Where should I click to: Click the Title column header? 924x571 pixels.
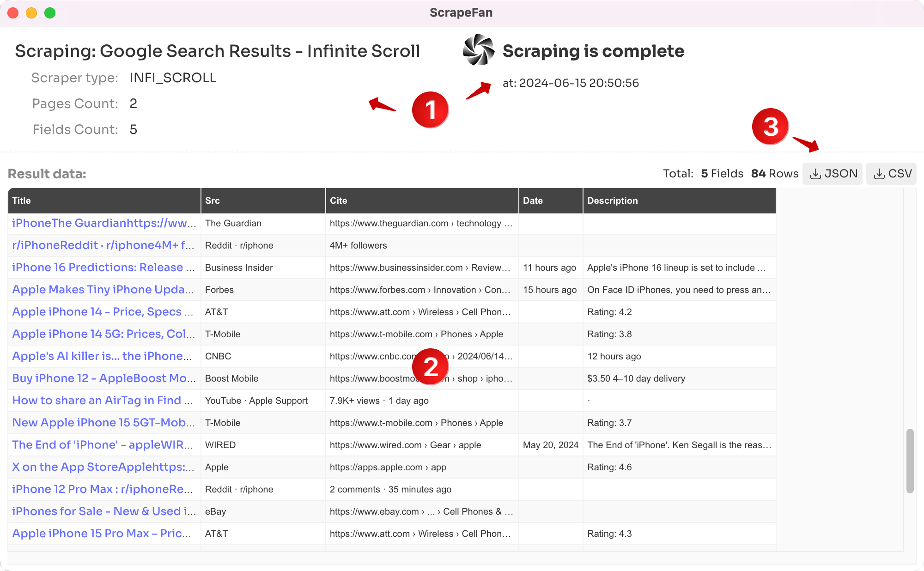coord(104,200)
